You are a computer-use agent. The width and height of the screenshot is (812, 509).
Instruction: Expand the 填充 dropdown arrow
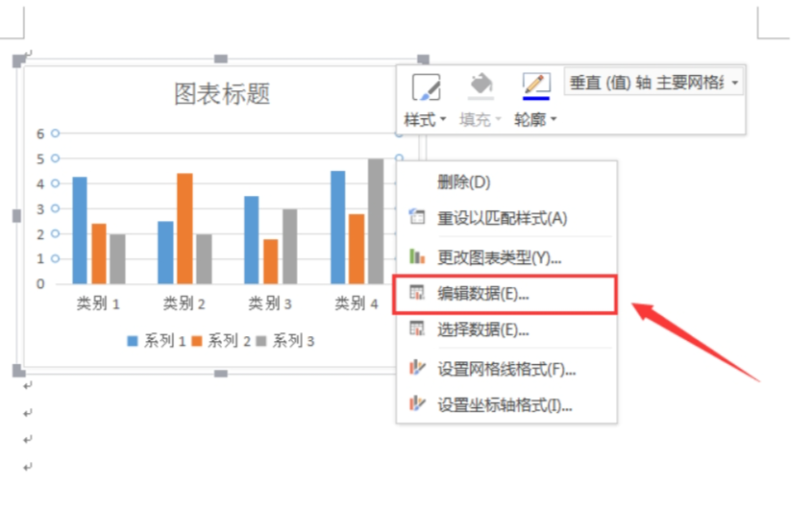pos(498,120)
